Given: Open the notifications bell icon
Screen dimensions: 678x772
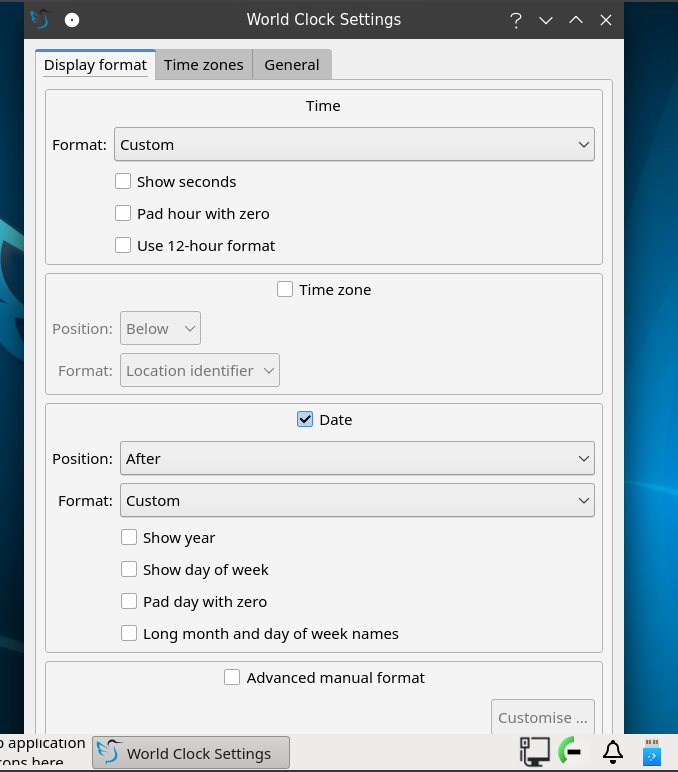Looking at the screenshot, I should point(613,752).
